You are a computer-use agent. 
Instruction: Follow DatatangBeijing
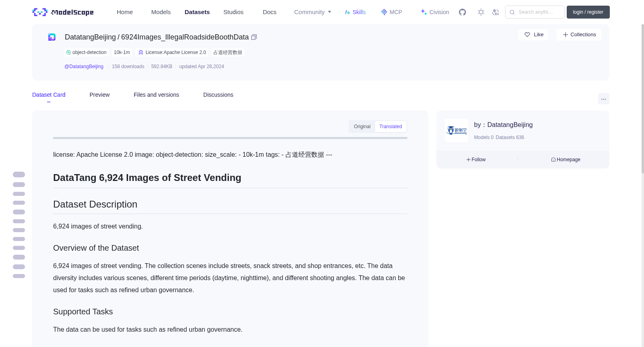pyautogui.click(x=476, y=160)
